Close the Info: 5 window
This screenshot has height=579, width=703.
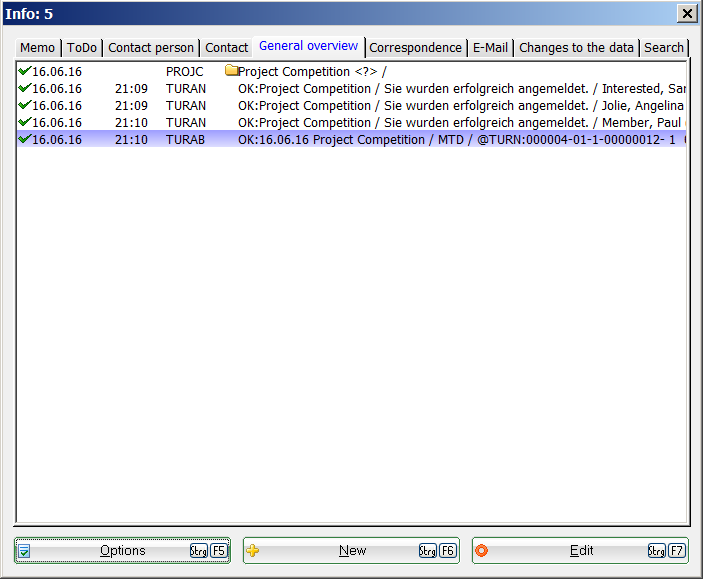point(687,13)
